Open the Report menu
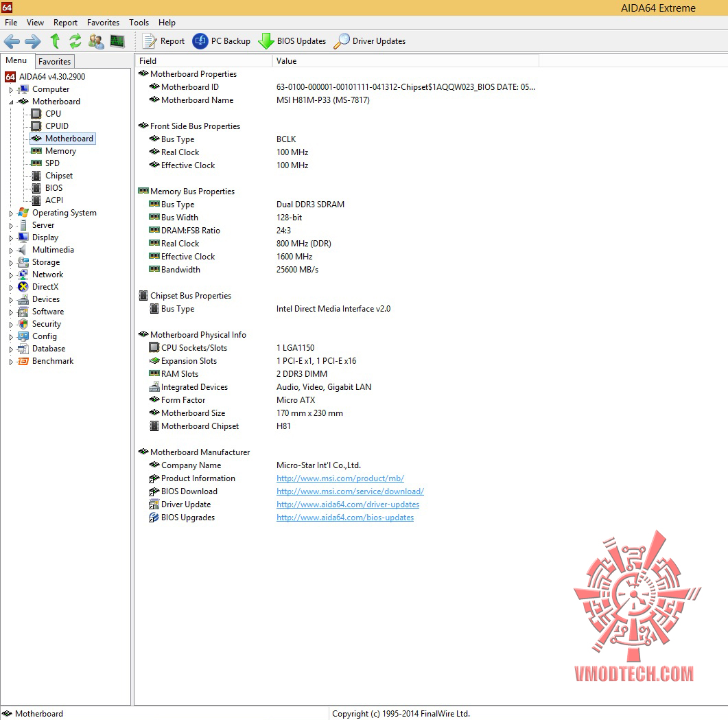Viewport: 728px width, 720px height. click(x=65, y=22)
